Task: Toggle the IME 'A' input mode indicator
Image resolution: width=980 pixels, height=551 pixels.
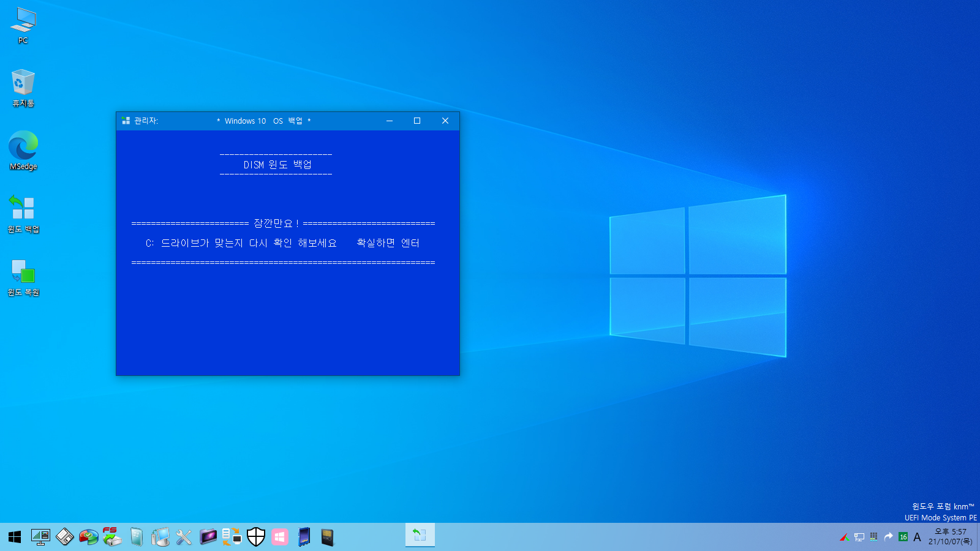Action: (917, 537)
